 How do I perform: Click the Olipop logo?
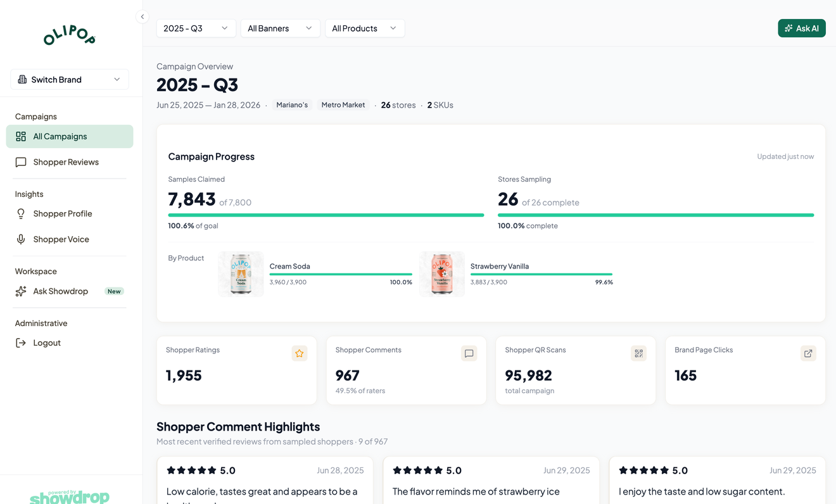[70, 37]
